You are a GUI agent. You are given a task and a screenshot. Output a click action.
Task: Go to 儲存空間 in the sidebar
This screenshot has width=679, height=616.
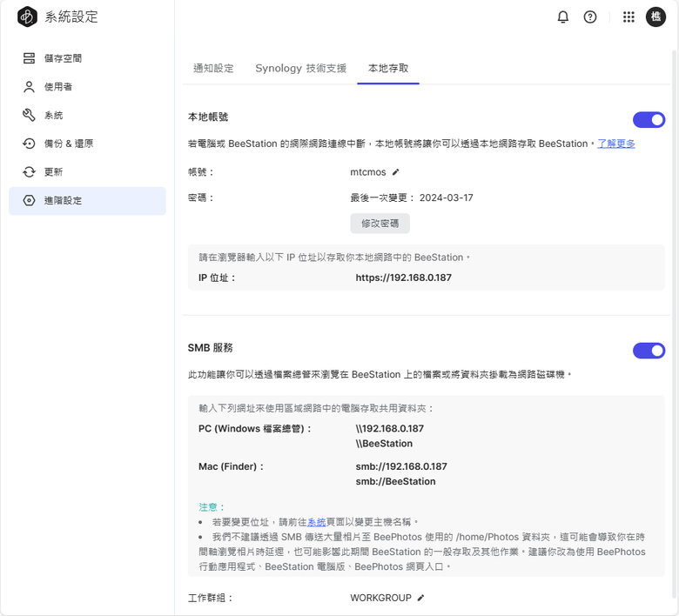[x=87, y=58]
